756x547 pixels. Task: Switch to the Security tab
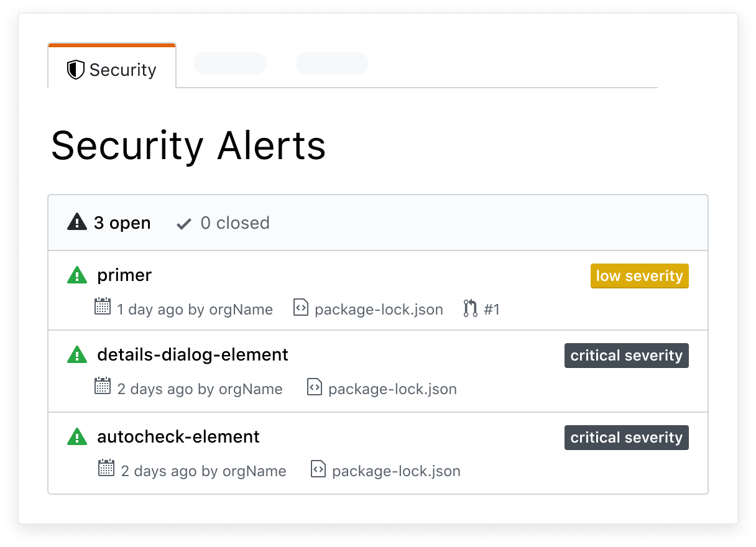tap(112, 70)
